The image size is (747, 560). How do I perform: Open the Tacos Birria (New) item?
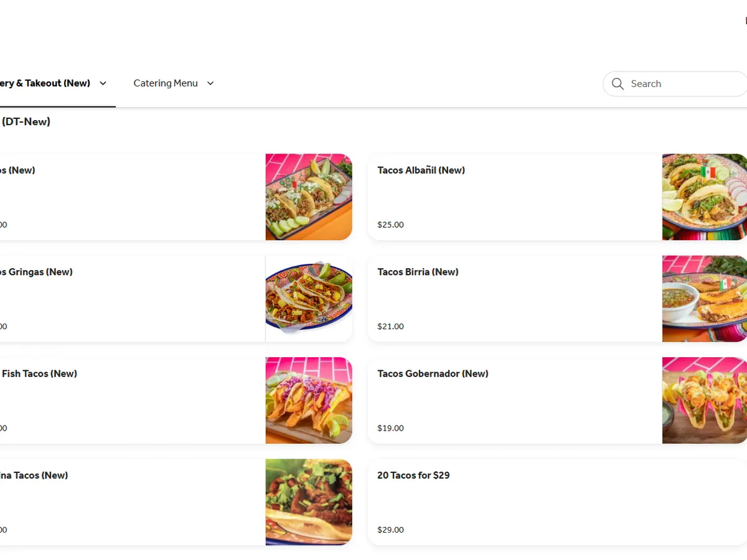pos(418,272)
